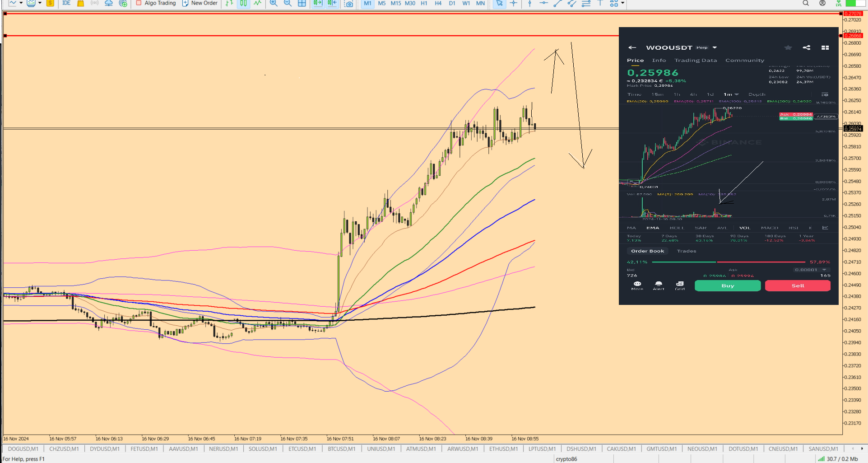Select the D1 timeframe
868x463 pixels.
click(x=452, y=3)
